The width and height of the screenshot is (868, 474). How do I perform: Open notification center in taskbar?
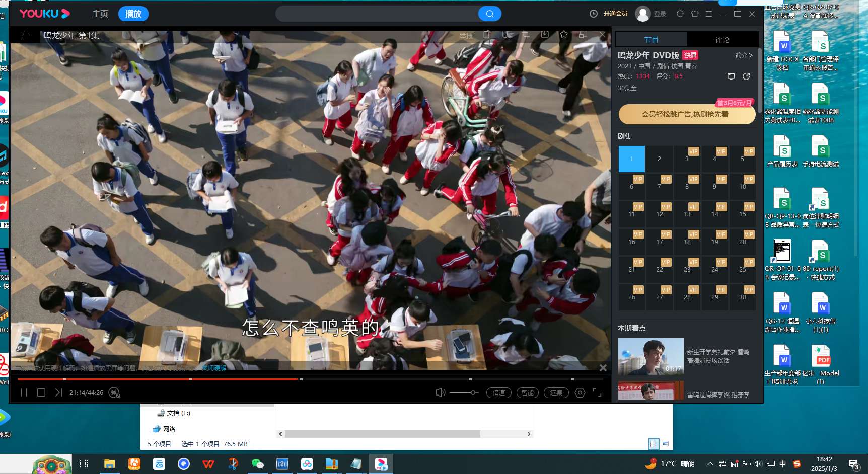(x=854, y=464)
